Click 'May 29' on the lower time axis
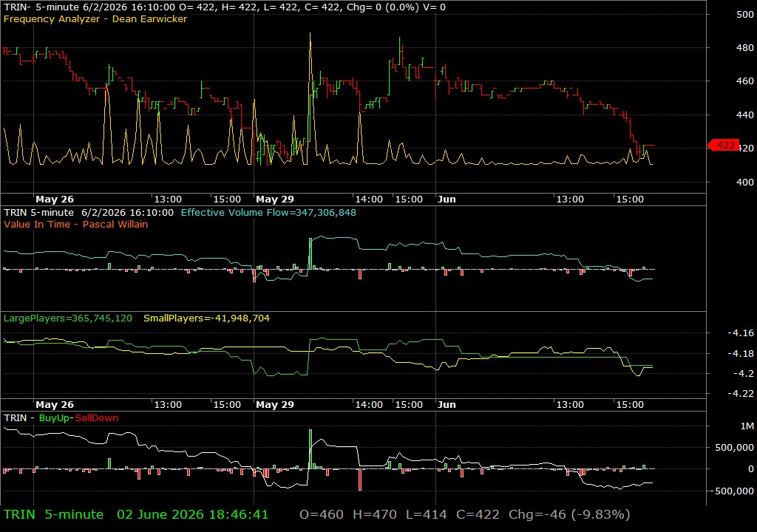This screenshot has height=532, width=757. [x=275, y=405]
